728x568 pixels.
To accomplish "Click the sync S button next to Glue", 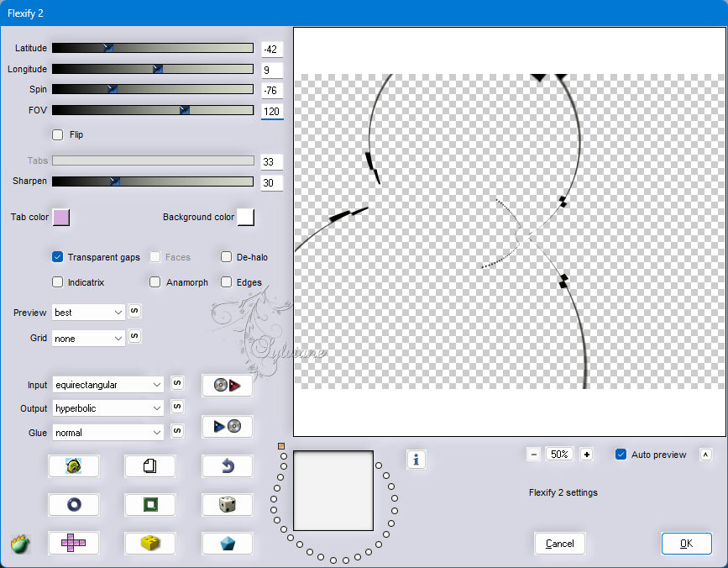I will pyautogui.click(x=177, y=430).
